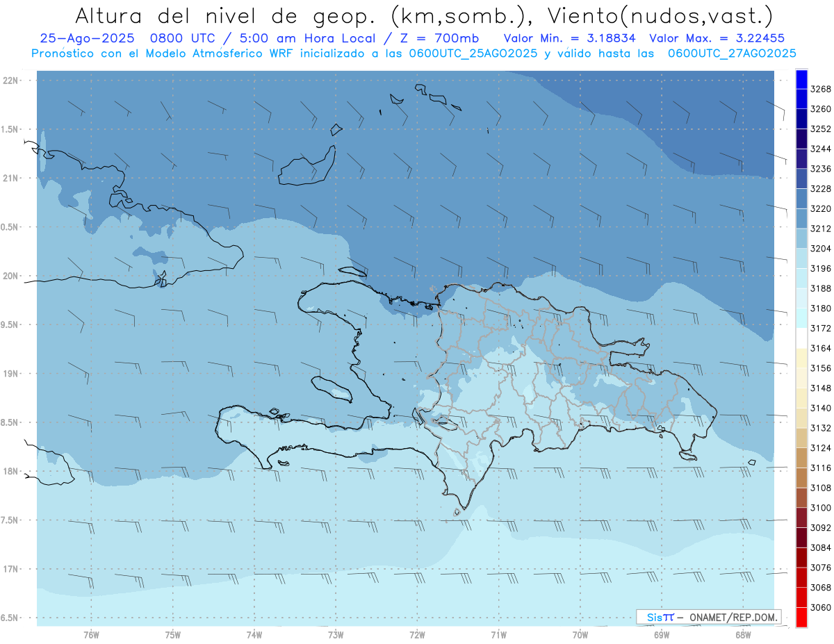The image size is (834, 644).
Task: Click the 'ONAMET/REP.DOM.' credit label
Action: [x=735, y=617]
